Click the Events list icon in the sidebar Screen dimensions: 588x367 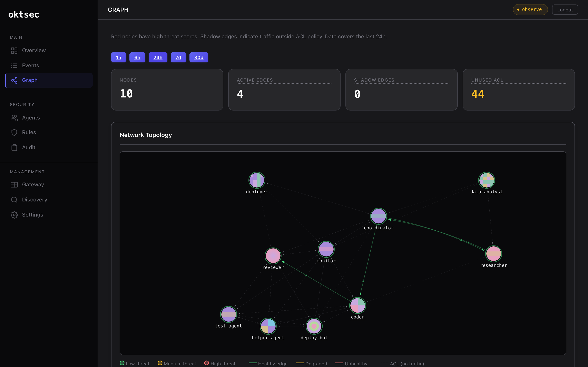tap(14, 65)
